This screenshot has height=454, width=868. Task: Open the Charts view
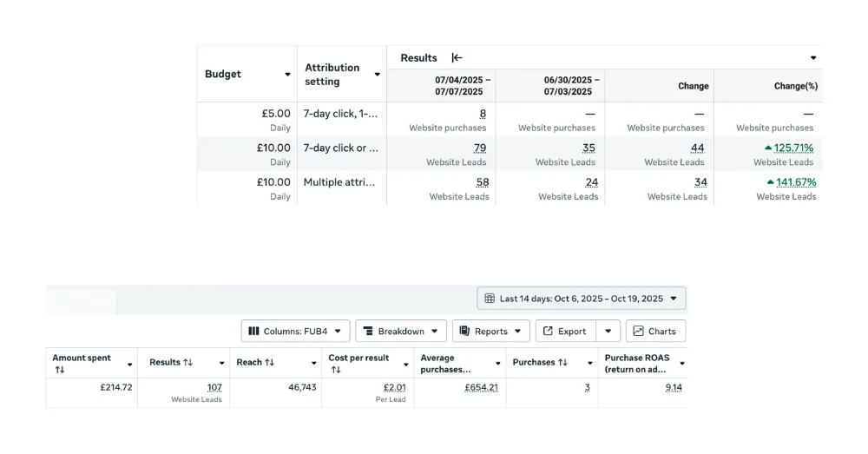[x=655, y=331]
